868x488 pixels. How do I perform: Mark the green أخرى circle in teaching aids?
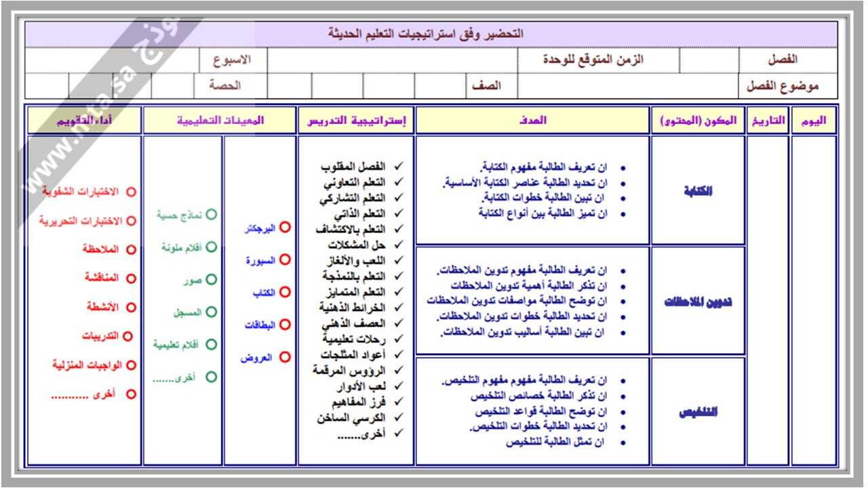[211, 377]
